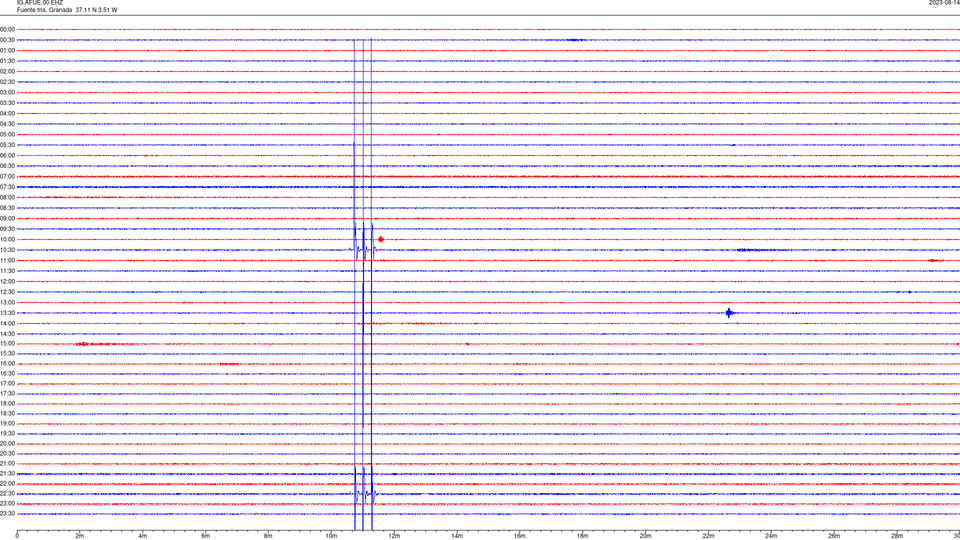This screenshot has height=540, width=960.
Task: Select the 07:30 trace time label
Action: pyautogui.click(x=7, y=187)
